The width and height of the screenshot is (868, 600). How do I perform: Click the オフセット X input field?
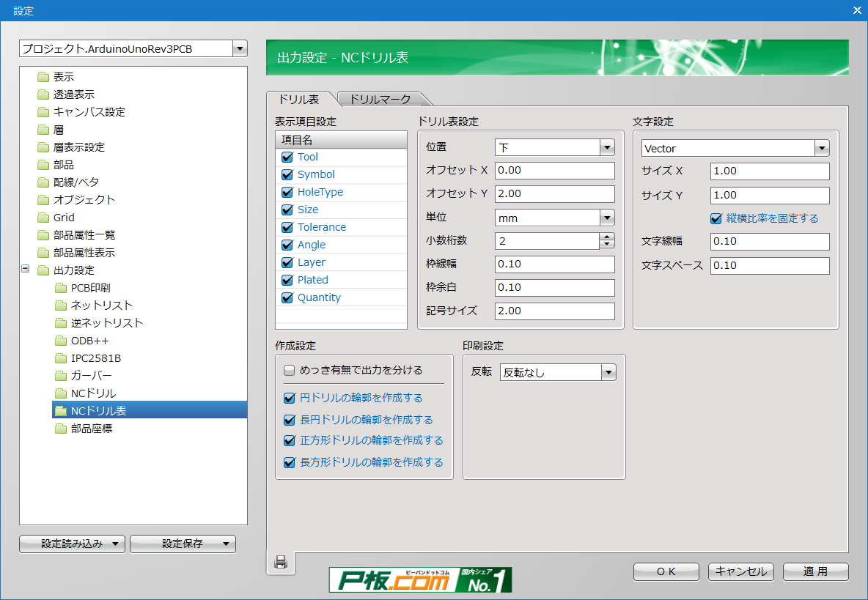pyautogui.click(x=554, y=171)
